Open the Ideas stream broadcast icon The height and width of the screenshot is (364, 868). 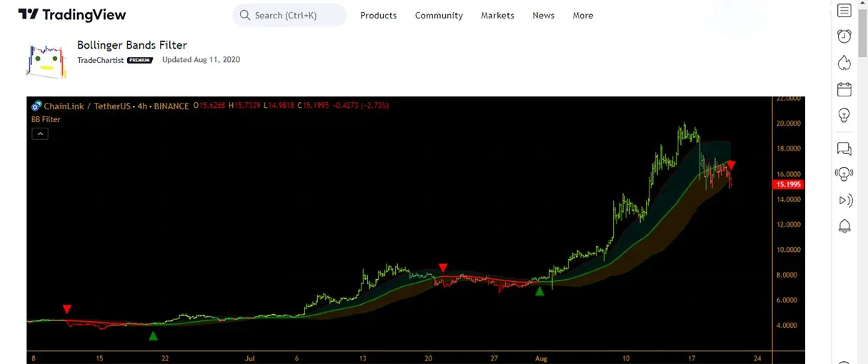(x=844, y=174)
